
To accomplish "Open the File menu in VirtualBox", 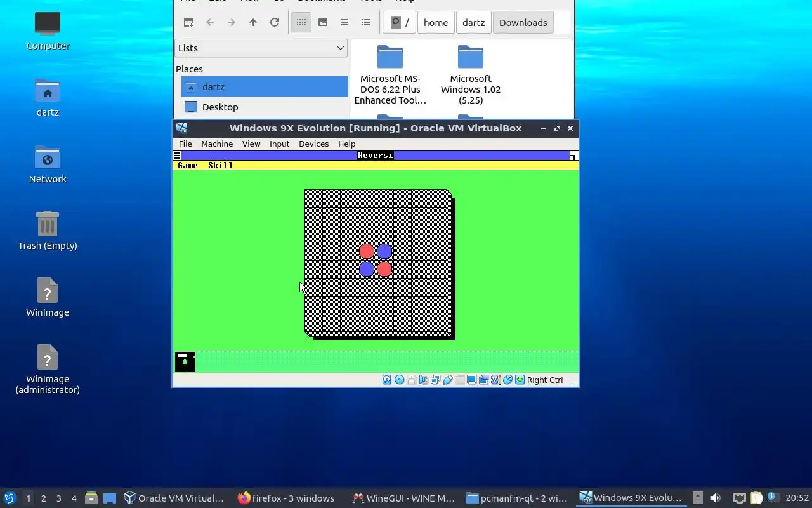I will [x=185, y=144].
